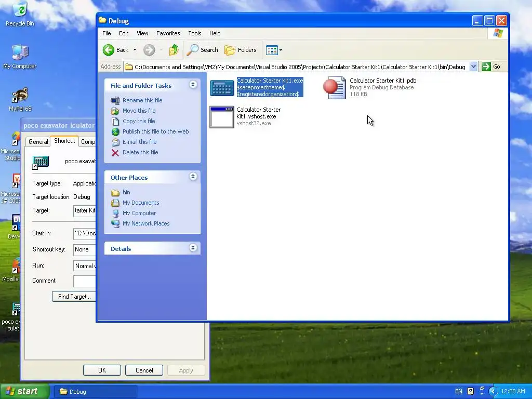The height and width of the screenshot is (399, 532).
Task: Open My Computer in Other Places
Action: (139, 213)
